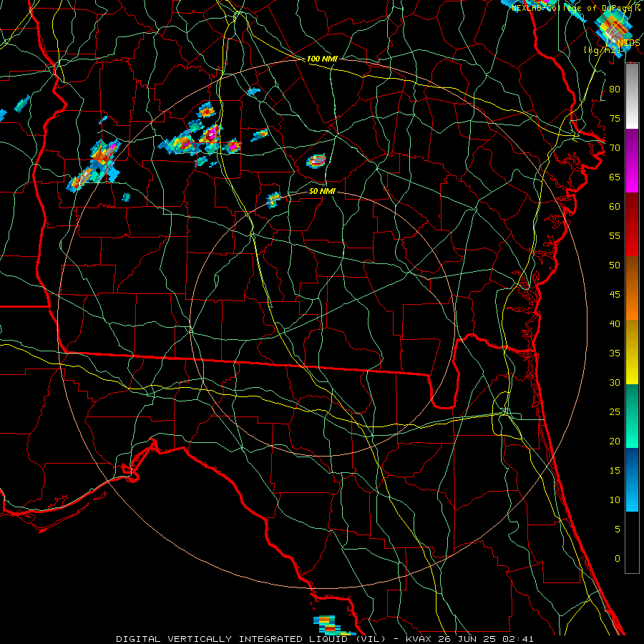Click the 70 value on VIL scale
The image size is (644, 644).
(x=615, y=148)
